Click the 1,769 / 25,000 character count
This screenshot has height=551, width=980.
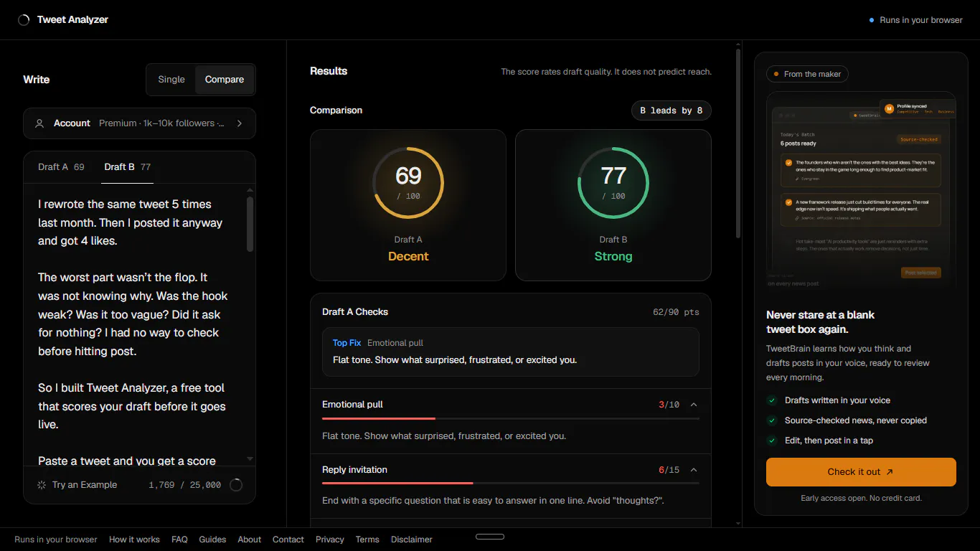point(185,485)
